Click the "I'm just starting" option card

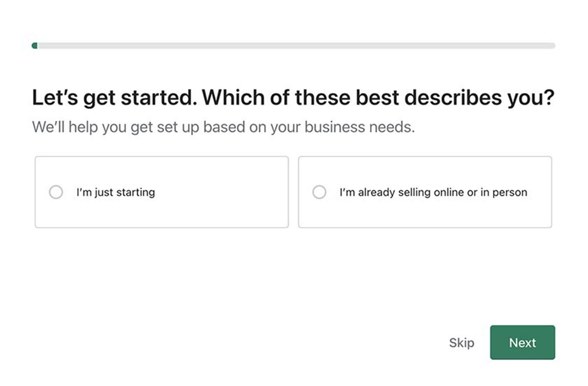coord(161,192)
